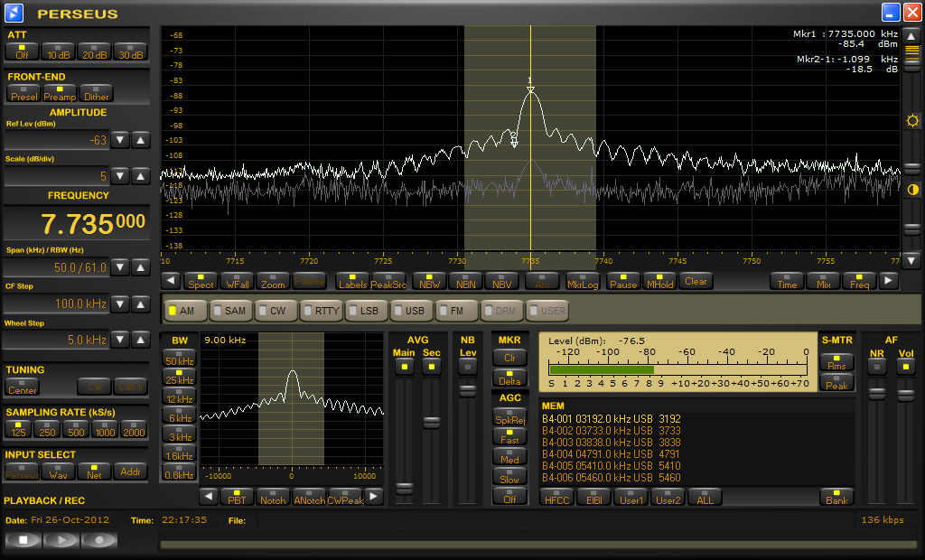Shift spectrum left with arrow button
Viewport: 925px width, 560px height.
[171, 281]
